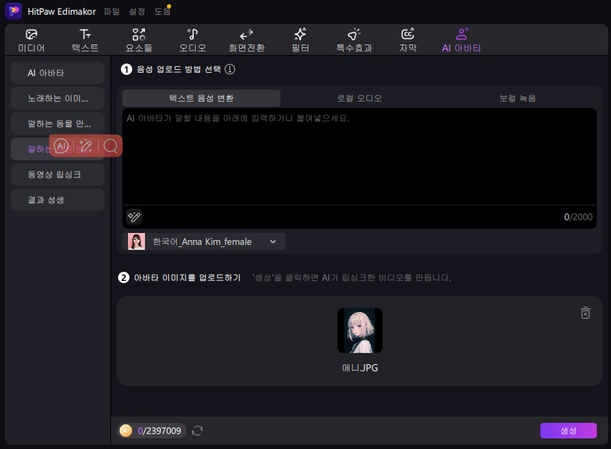611x449 pixels.
Task: Switch to the 보컬 녹음 tab
Action: point(517,98)
